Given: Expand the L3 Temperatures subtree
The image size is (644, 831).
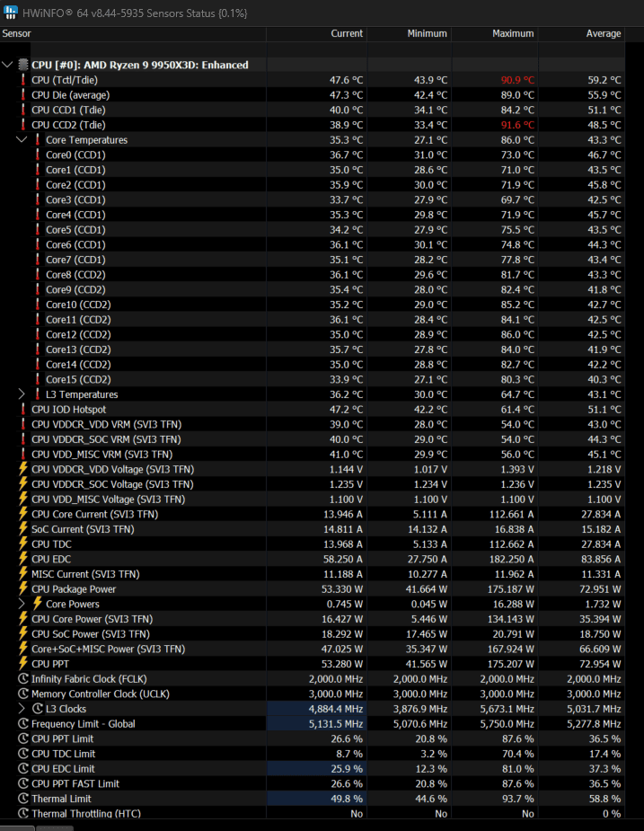Looking at the screenshot, I should (x=22, y=394).
